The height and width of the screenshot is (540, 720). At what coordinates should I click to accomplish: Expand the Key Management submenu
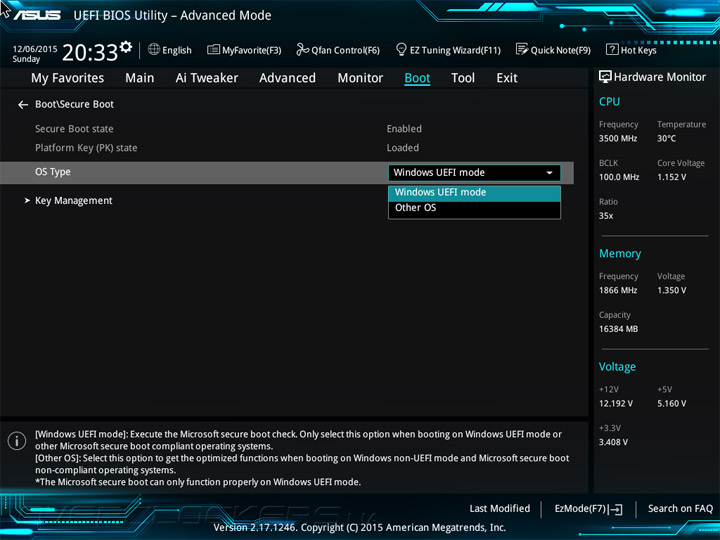tap(73, 201)
